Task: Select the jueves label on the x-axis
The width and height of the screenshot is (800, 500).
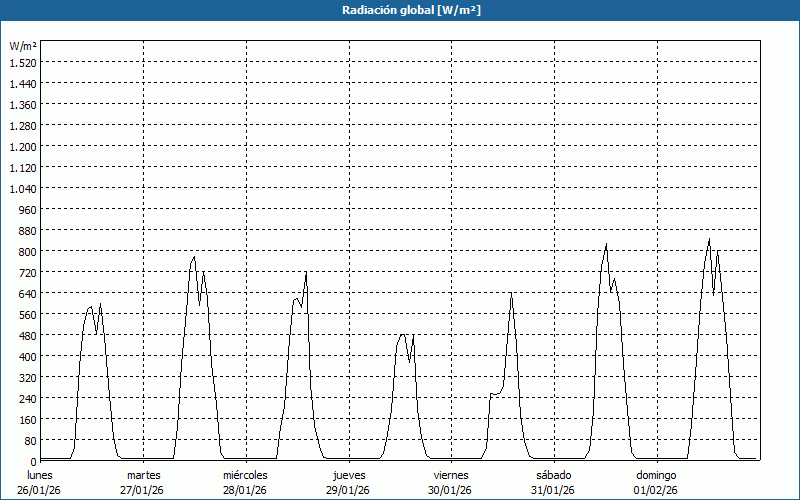Action: (349, 475)
